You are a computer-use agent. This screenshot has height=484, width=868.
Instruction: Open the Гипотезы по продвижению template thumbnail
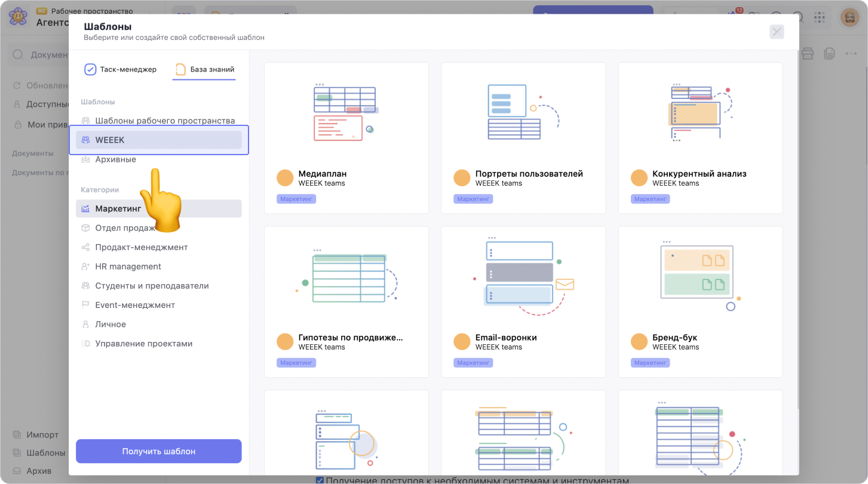tap(346, 276)
